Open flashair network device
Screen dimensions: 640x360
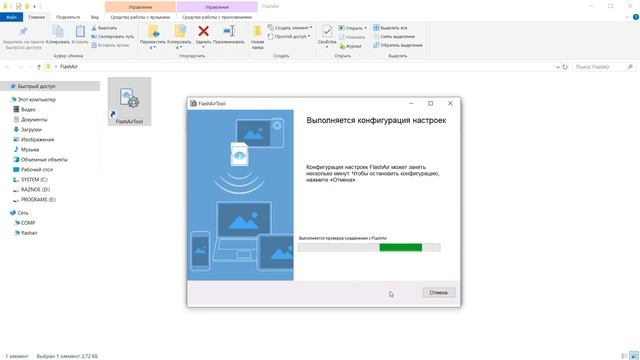(x=29, y=233)
